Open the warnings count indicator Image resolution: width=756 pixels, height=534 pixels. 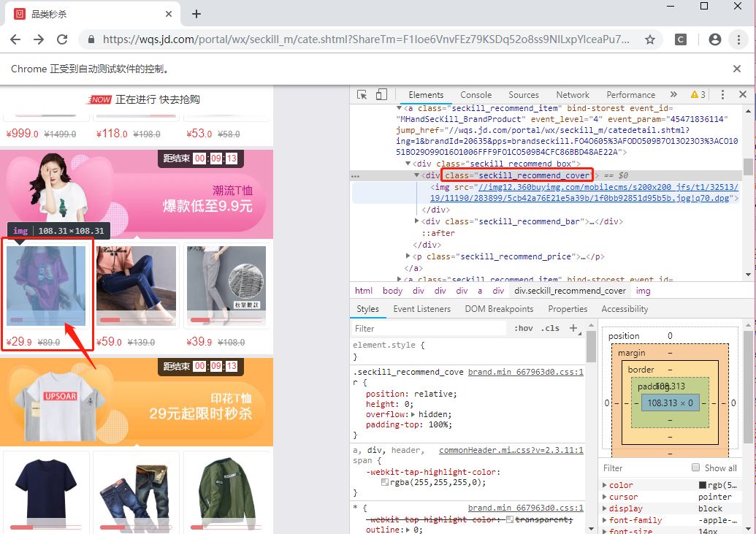pyautogui.click(x=698, y=94)
